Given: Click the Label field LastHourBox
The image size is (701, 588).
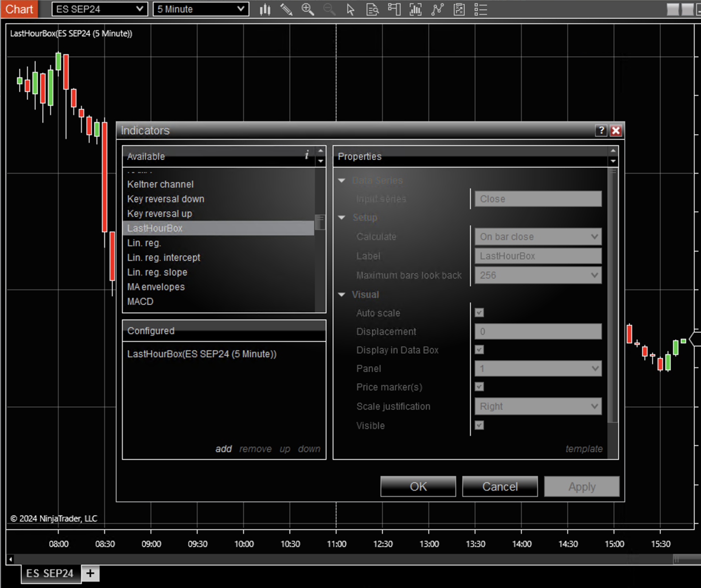Looking at the screenshot, I should pos(538,256).
